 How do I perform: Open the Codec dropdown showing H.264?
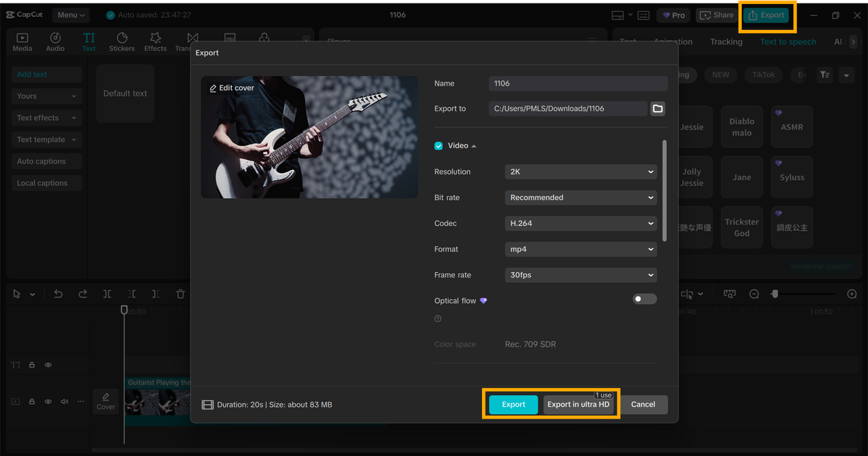pos(581,223)
